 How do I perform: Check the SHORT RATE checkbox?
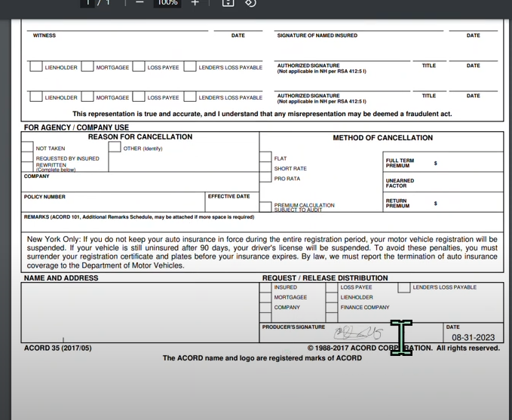[x=265, y=167]
